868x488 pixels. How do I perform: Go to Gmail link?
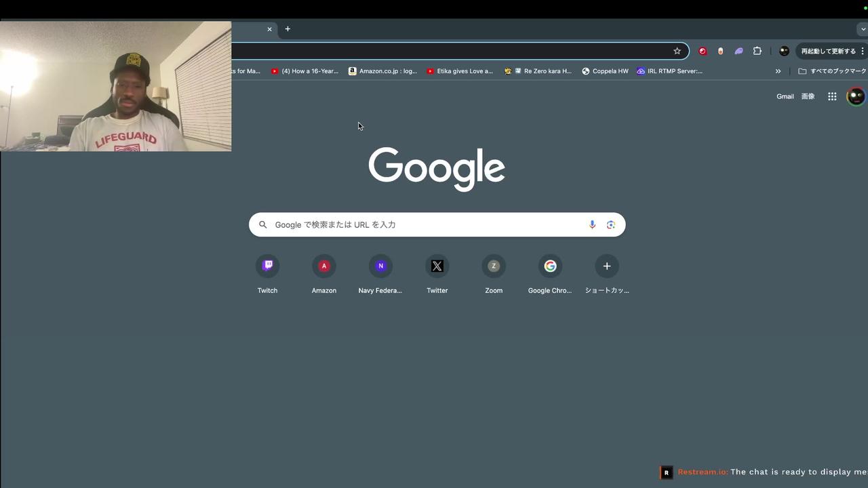point(785,96)
